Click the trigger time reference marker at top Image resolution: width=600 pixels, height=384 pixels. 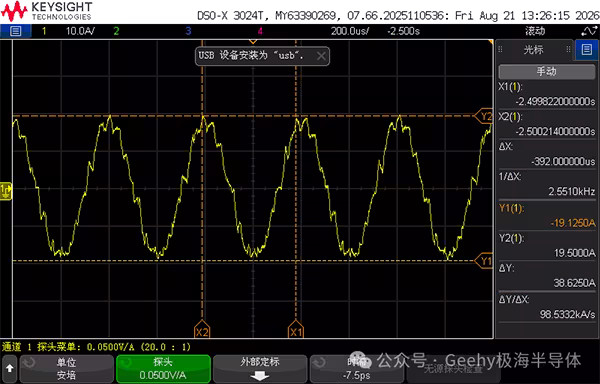[x=253, y=41]
